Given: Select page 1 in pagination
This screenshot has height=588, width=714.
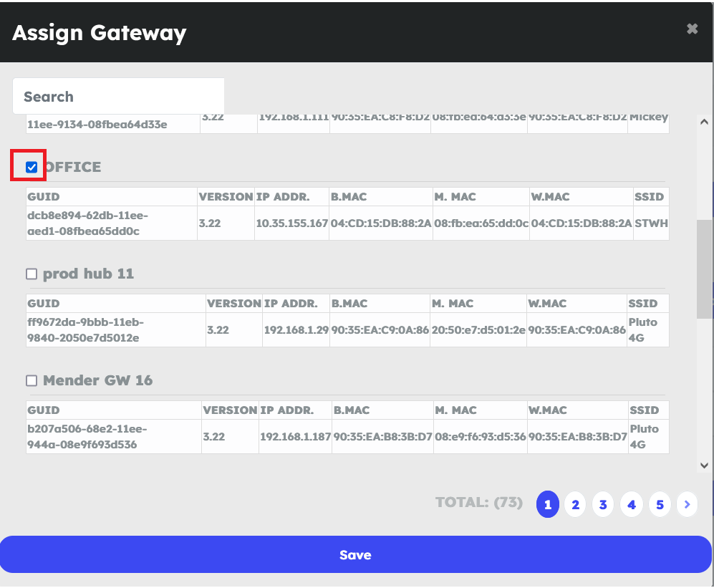Looking at the screenshot, I should click(548, 505).
